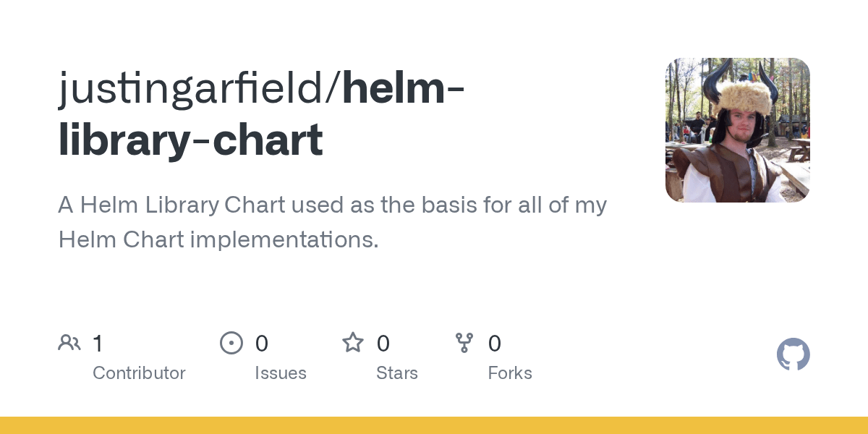Image resolution: width=868 pixels, height=434 pixels.
Task: Click the forks count '0'
Action: [x=495, y=343]
